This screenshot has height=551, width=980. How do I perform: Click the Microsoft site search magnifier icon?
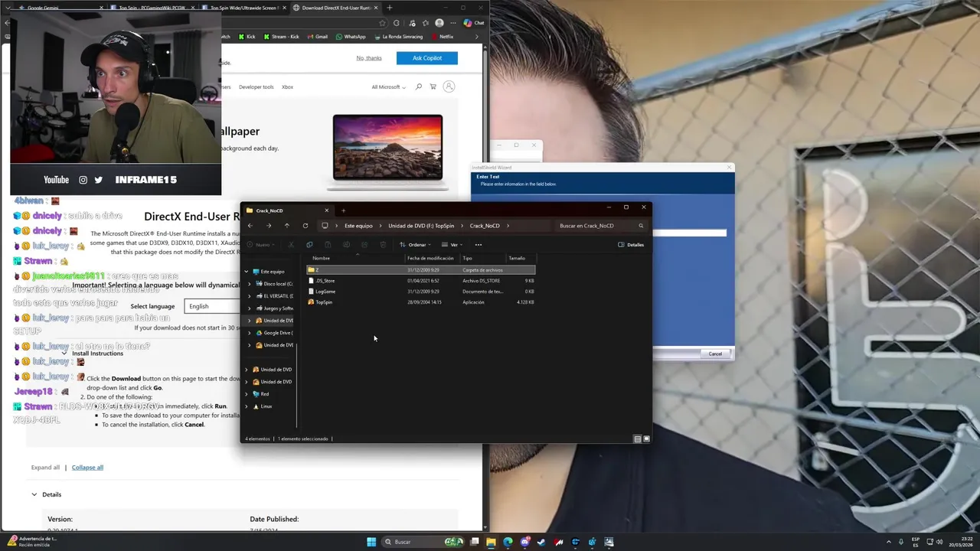419,87
